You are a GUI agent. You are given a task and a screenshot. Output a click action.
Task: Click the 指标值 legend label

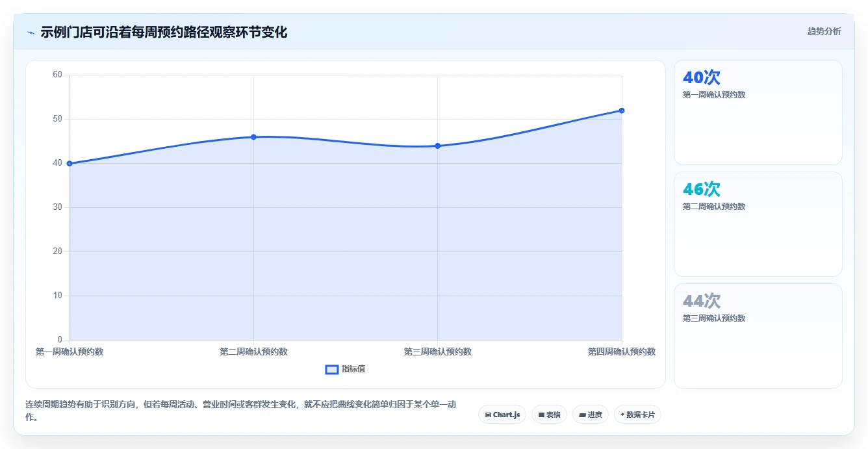353,369
